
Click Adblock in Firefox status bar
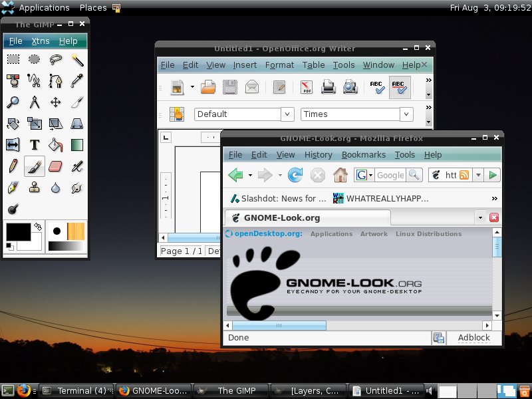click(x=474, y=338)
